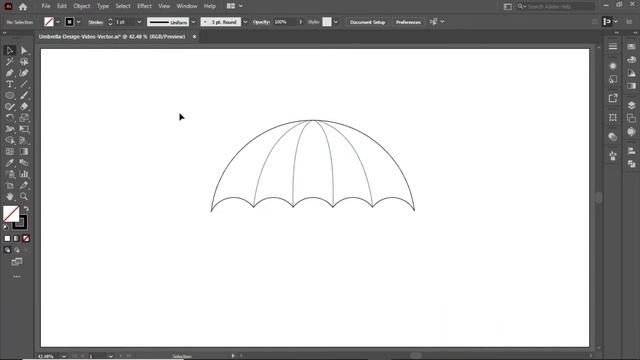The height and width of the screenshot is (360, 640).
Task: Select the Free Transform tool
Action: (x=24, y=129)
